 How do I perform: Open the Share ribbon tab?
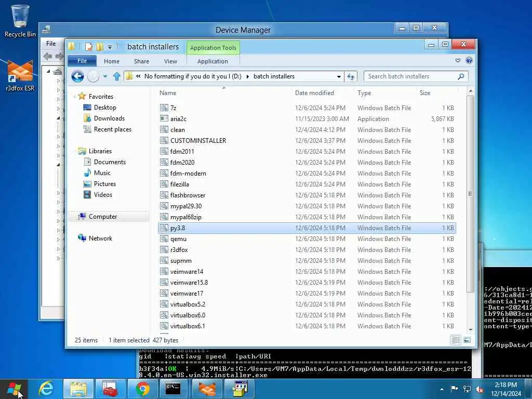click(141, 61)
